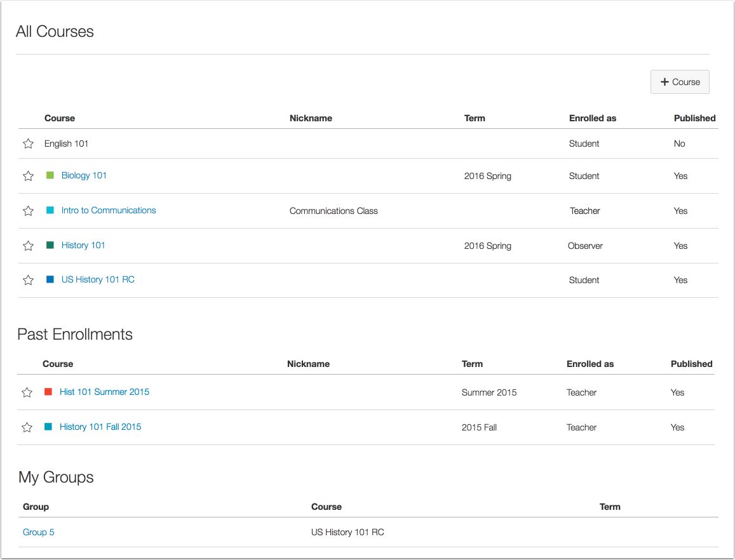The width and height of the screenshot is (735, 560).
Task: Click the star beside Hist 101 Summer 2015
Action: [x=27, y=392]
